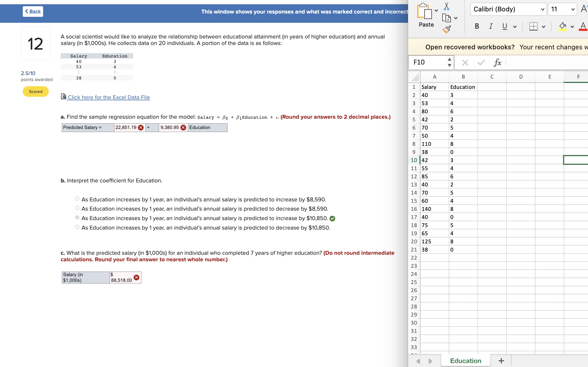This screenshot has width=588, height=367.
Task: Select the Cut scissors icon
Action: 446,6
